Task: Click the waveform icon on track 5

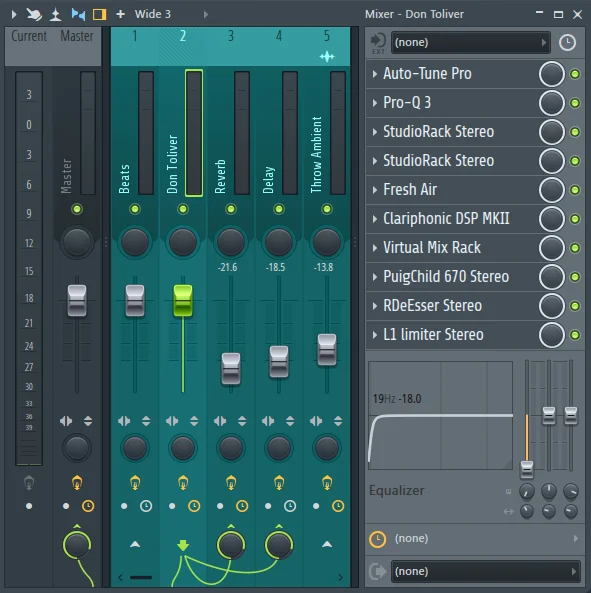Action: point(327,57)
